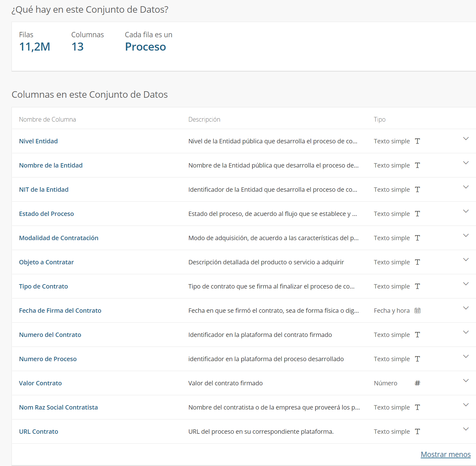Screen dimensions: 476x466
Task: Click the number (#) icon for Valor Contrato
Action: tap(417, 383)
